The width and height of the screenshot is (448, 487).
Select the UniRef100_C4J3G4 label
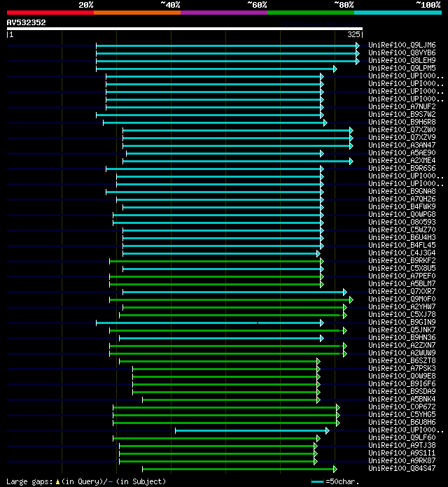click(402, 253)
